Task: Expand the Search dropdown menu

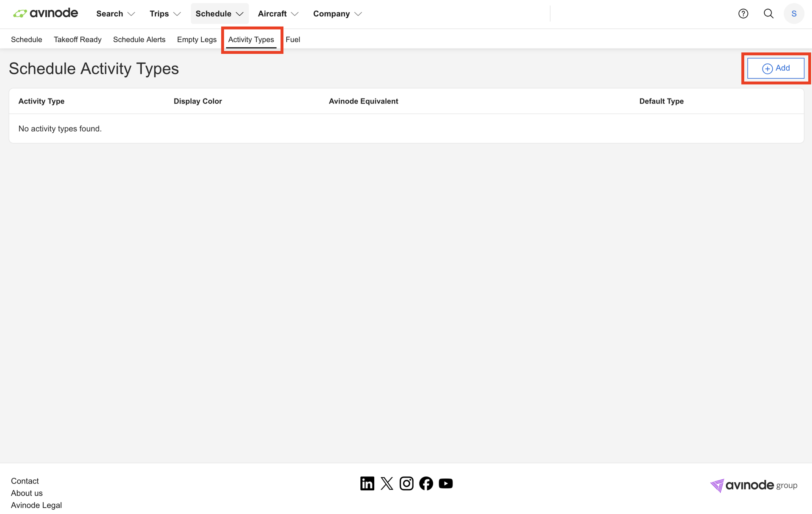Action: tap(115, 14)
